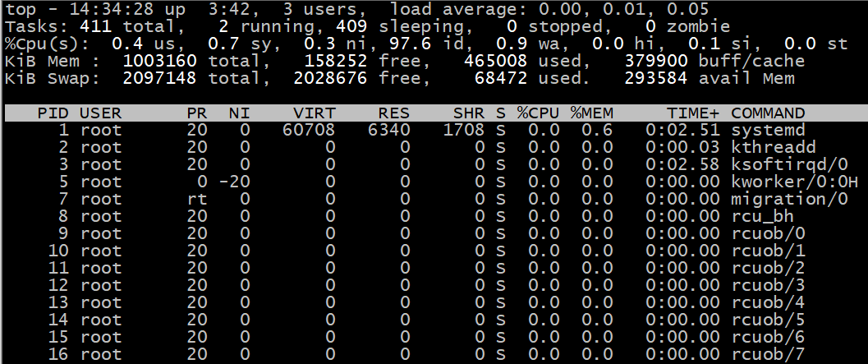Select the Tasks total count 411

(x=95, y=26)
